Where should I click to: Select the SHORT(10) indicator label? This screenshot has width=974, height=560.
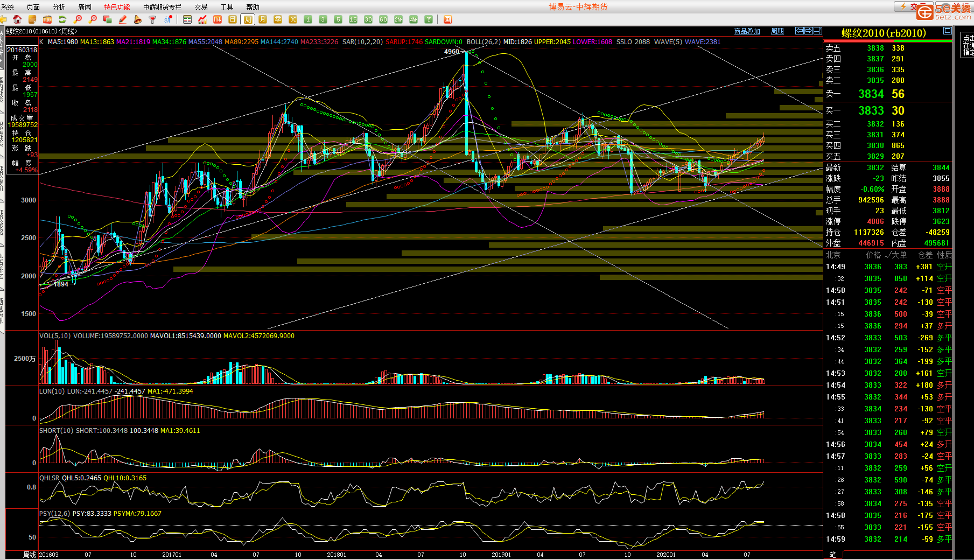pos(57,431)
